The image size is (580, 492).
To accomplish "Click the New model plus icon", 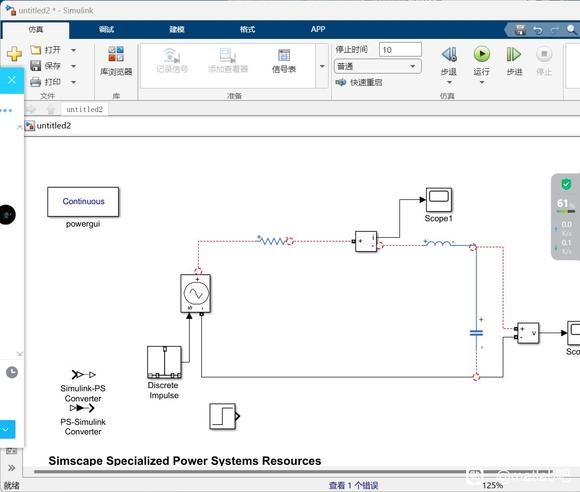I will pos(14,54).
